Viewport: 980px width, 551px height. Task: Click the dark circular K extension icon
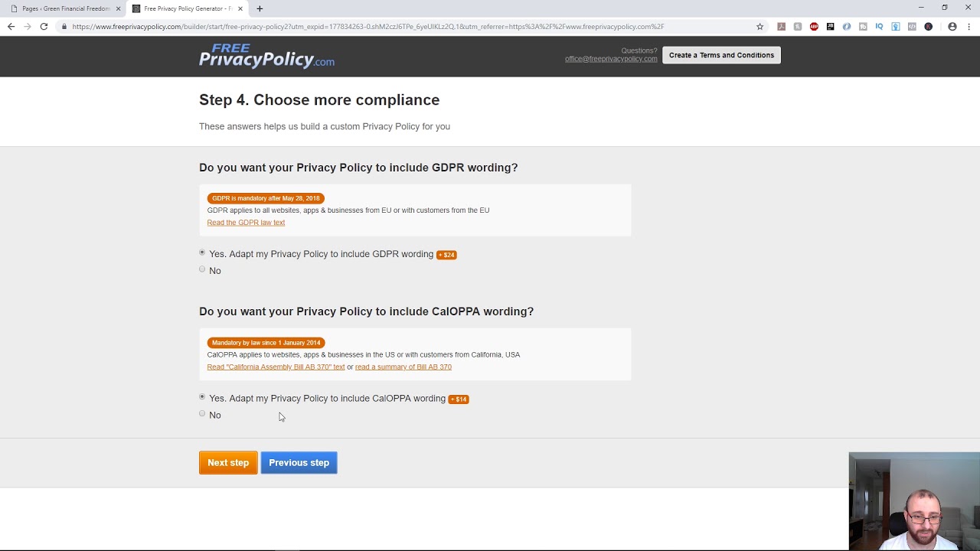[928, 27]
